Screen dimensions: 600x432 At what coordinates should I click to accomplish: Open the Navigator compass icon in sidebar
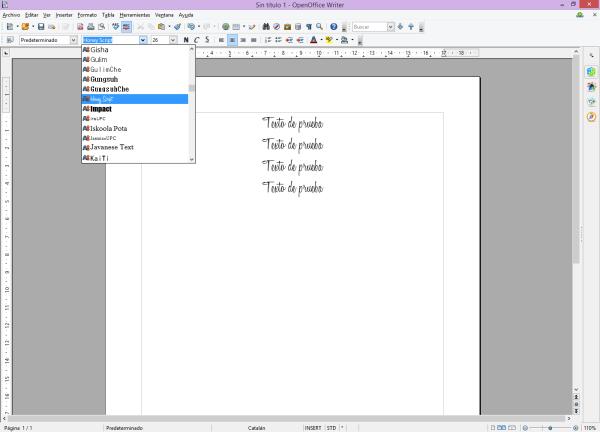[x=591, y=116]
